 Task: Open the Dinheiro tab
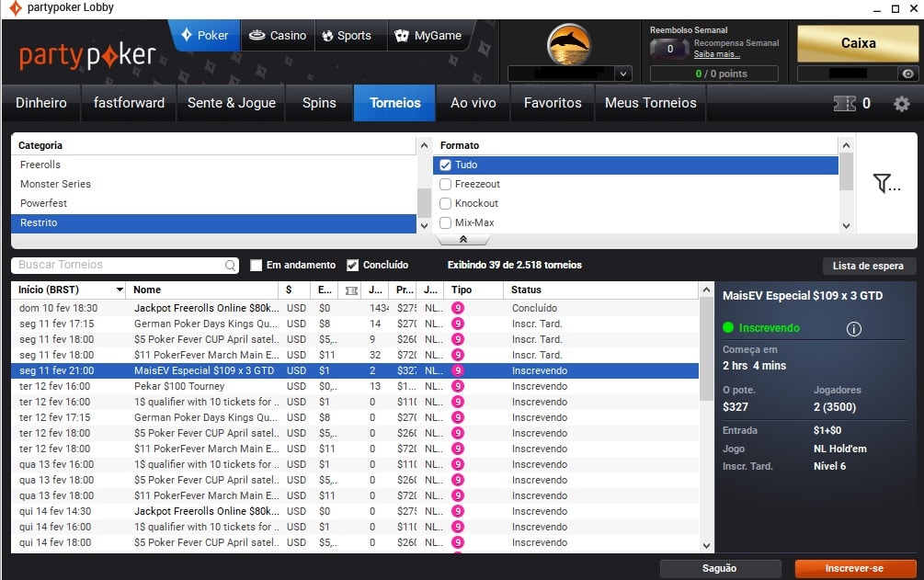(41, 103)
